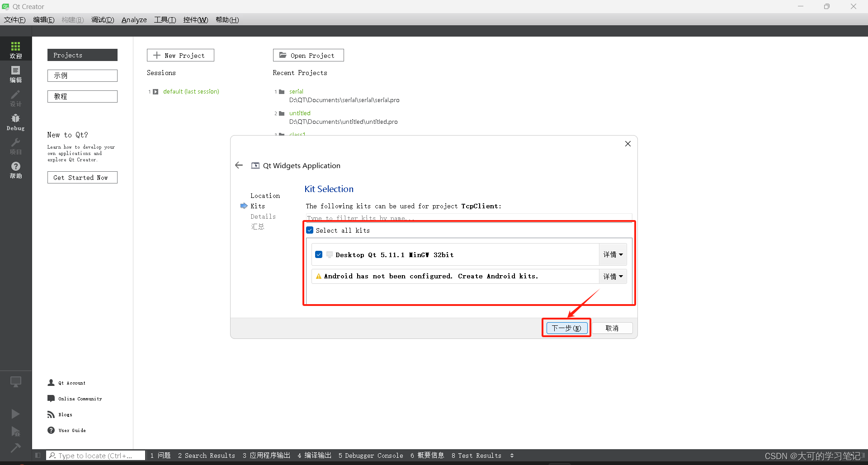Image resolution: width=868 pixels, height=465 pixels.
Task: Click the locator magnifier icon
Action: [x=52, y=456]
